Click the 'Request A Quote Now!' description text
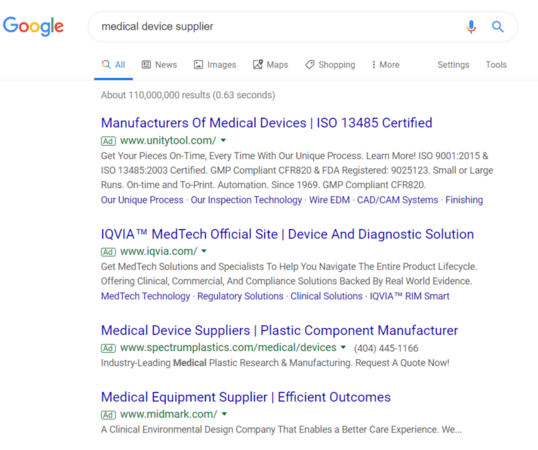The height and width of the screenshot is (450, 538). pos(402,363)
